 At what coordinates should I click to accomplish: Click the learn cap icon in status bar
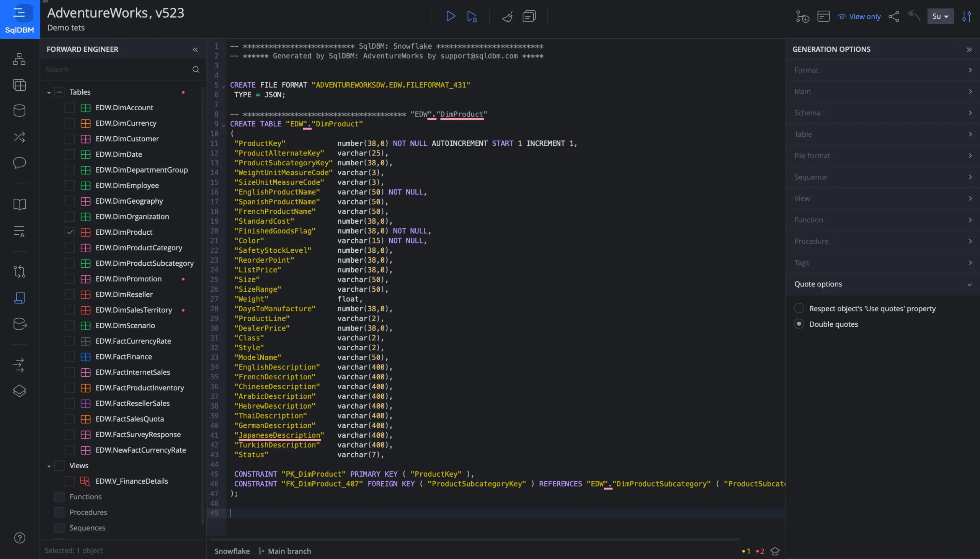click(x=775, y=551)
